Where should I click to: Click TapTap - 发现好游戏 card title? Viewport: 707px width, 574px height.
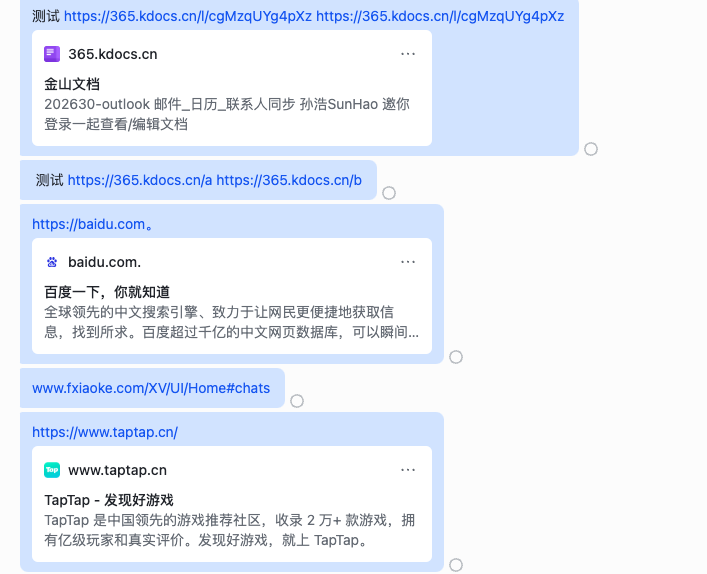(109, 500)
